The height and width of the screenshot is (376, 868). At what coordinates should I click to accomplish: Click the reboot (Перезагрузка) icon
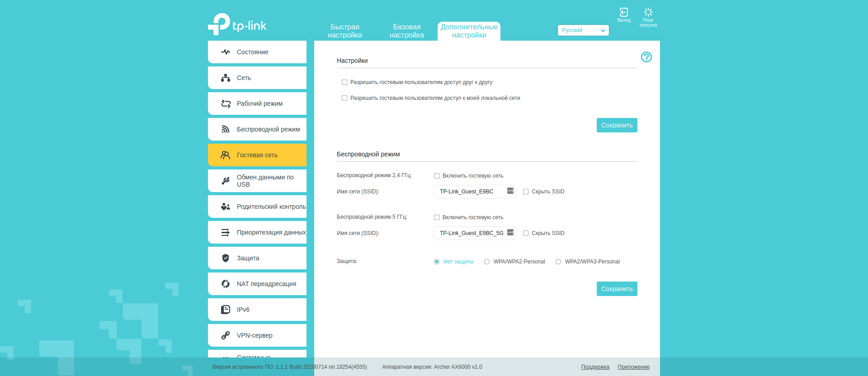pyautogui.click(x=648, y=13)
